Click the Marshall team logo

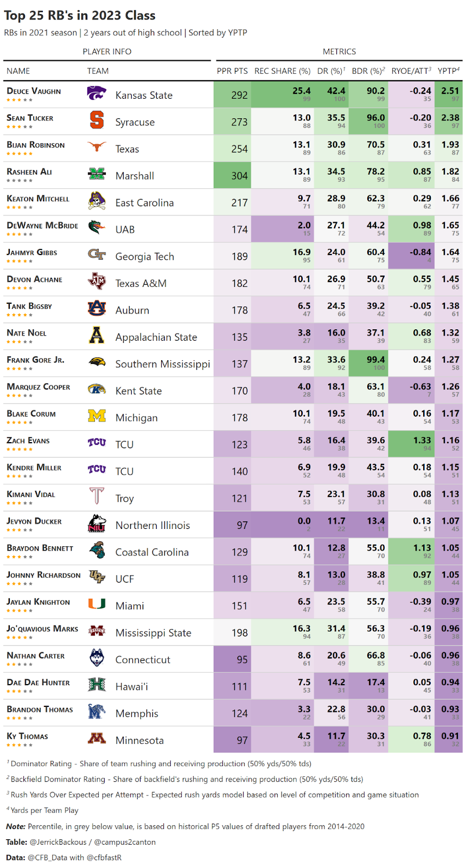coord(97,174)
